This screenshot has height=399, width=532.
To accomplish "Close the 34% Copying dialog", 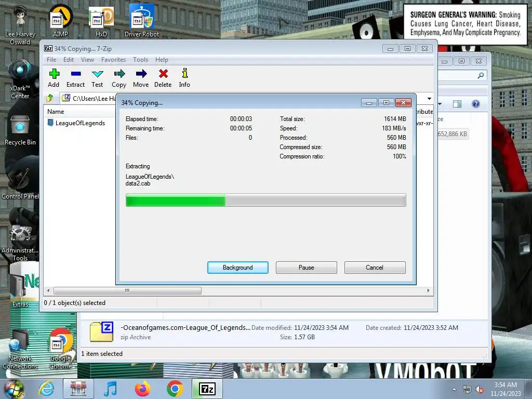I will [403, 102].
